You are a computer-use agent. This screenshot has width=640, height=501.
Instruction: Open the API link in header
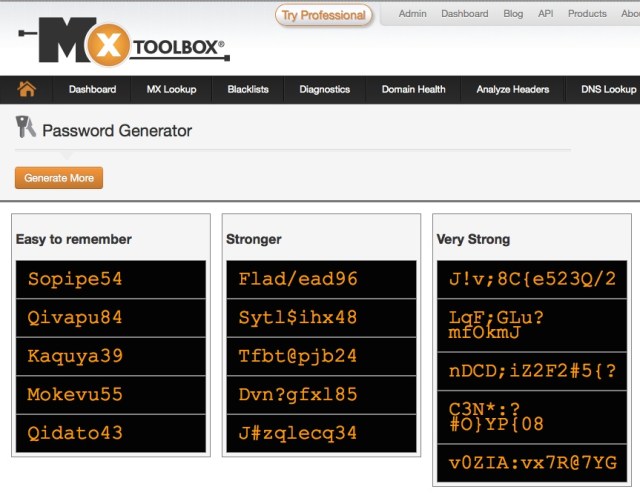point(545,14)
